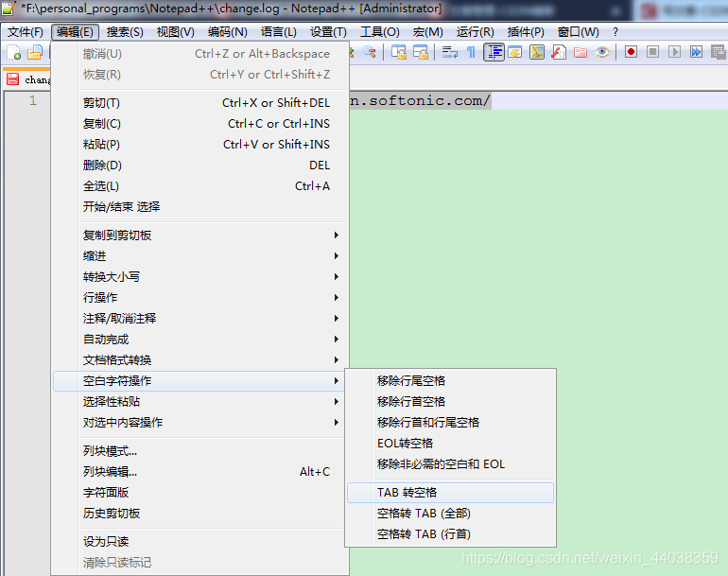This screenshot has height=576, width=728.
Task: Select TAB 转空格 in the submenu
Action: [x=450, y=493]
